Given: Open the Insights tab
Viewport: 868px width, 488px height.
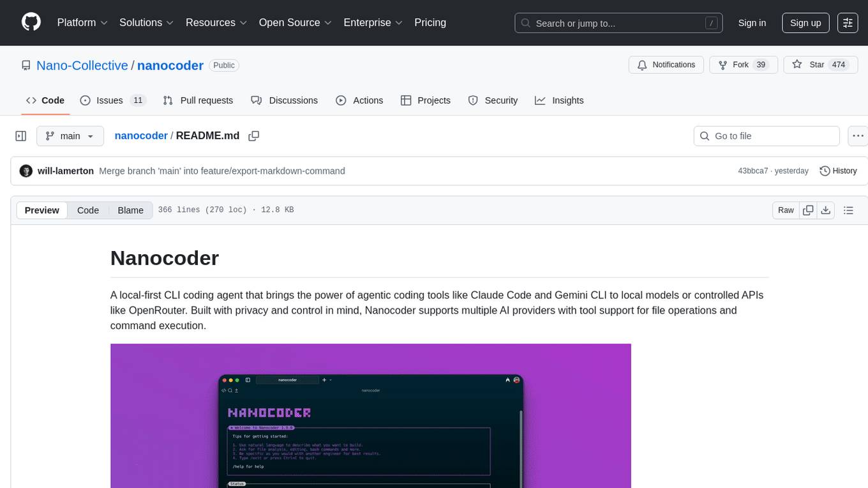Looking at the screenshot, I should click(x=559, y=100).
